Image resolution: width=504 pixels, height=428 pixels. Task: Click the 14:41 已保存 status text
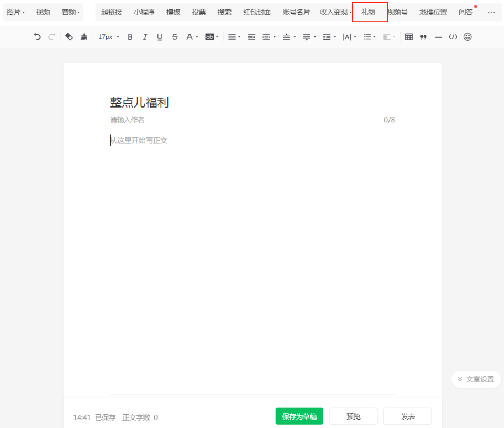pyautogui.click(x=94, y=418)
